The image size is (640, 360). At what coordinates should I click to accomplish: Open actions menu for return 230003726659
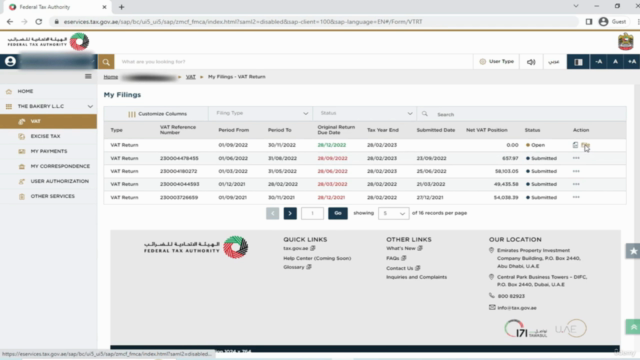[x=576, y=197]
